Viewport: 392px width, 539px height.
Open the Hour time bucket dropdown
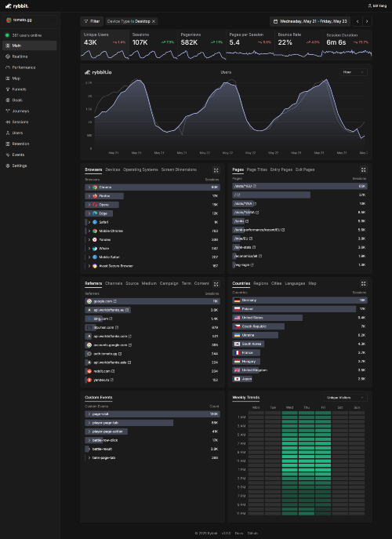(x=353, y=72)
